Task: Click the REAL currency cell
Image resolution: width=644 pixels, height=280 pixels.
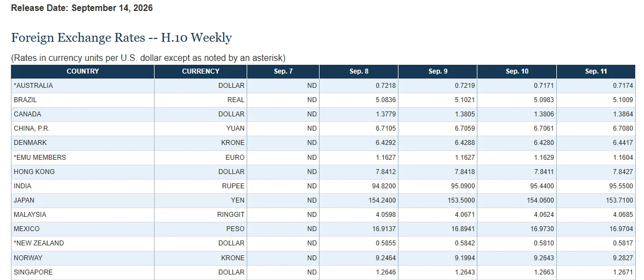Action: coord(201,100)
